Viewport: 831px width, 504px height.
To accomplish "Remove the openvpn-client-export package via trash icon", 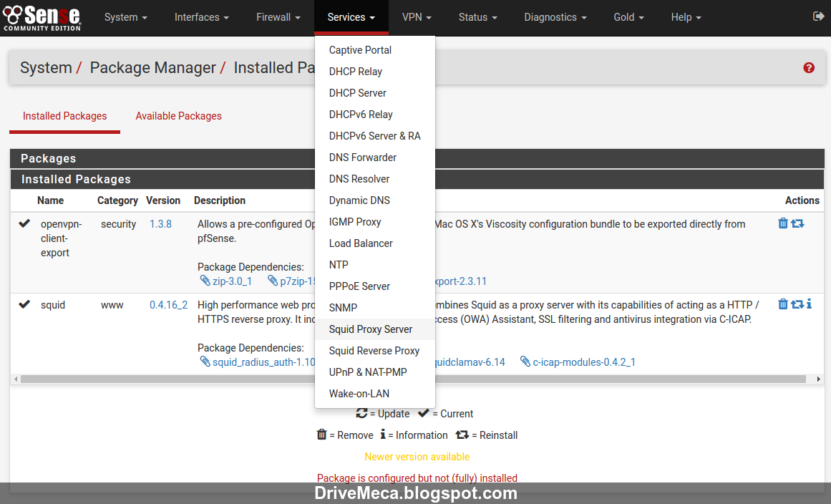I will 783,223.
